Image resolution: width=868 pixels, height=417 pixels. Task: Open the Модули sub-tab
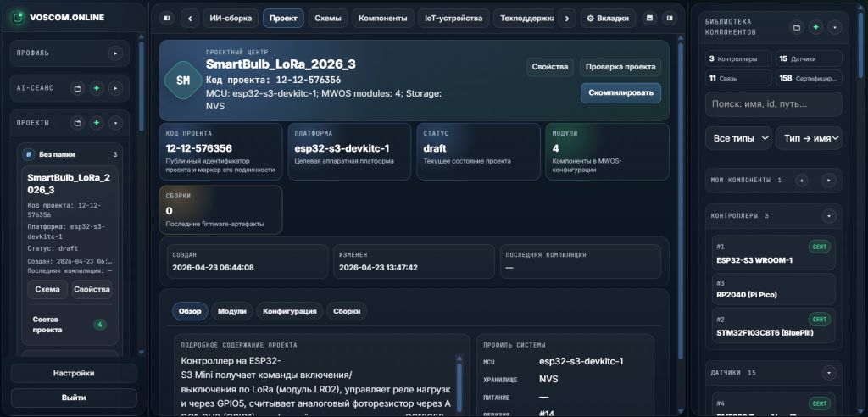(x=232, y=311)
